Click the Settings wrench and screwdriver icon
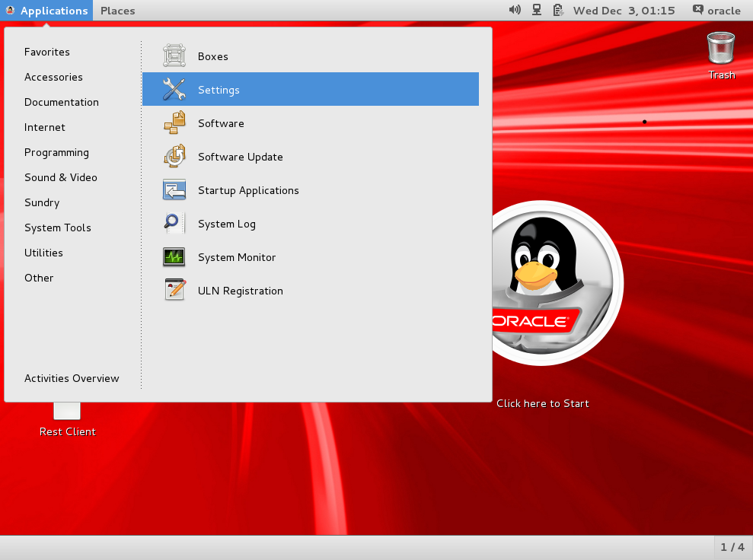The image size is (753, 560). 174,89
